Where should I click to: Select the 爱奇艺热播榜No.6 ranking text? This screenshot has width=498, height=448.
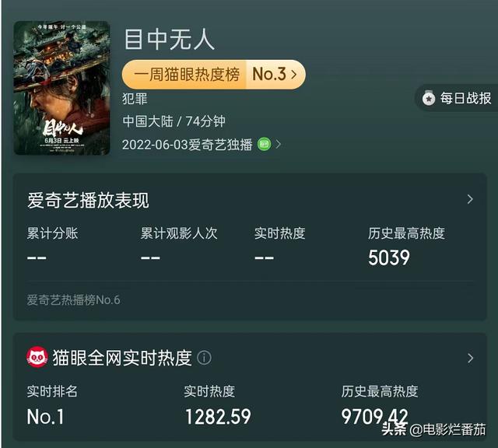pyautogui.click(x=73, y=300)
